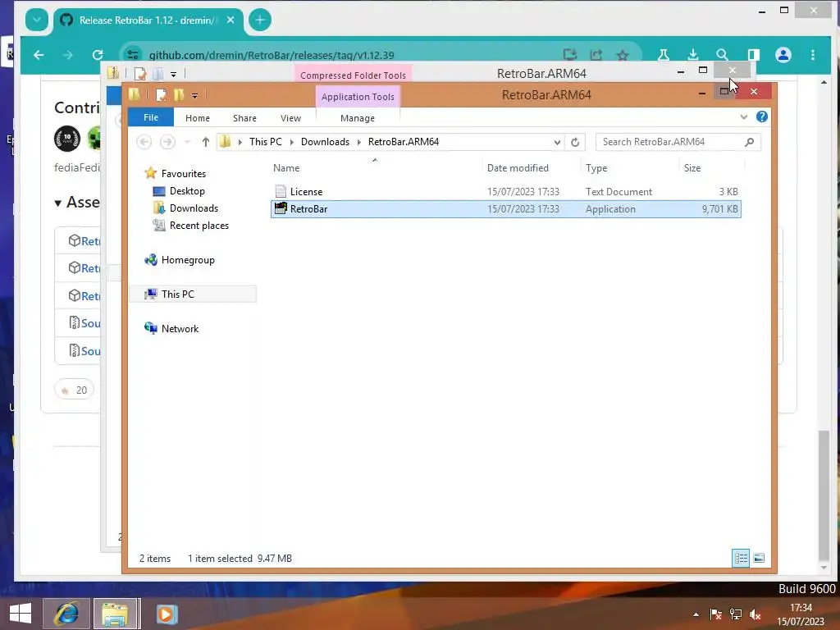This screenshot has width=840, height=630.
Task: Switch to Large icons view layout
Action: click(759, 558)
